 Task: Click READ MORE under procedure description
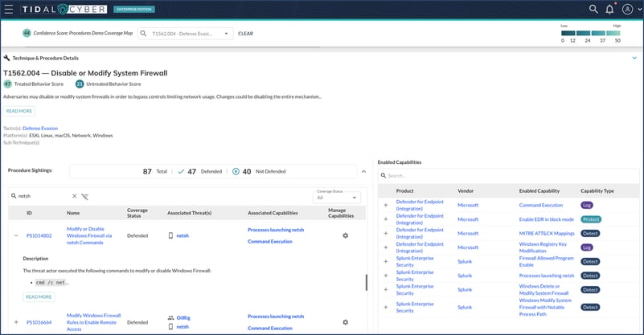point(39,296)
